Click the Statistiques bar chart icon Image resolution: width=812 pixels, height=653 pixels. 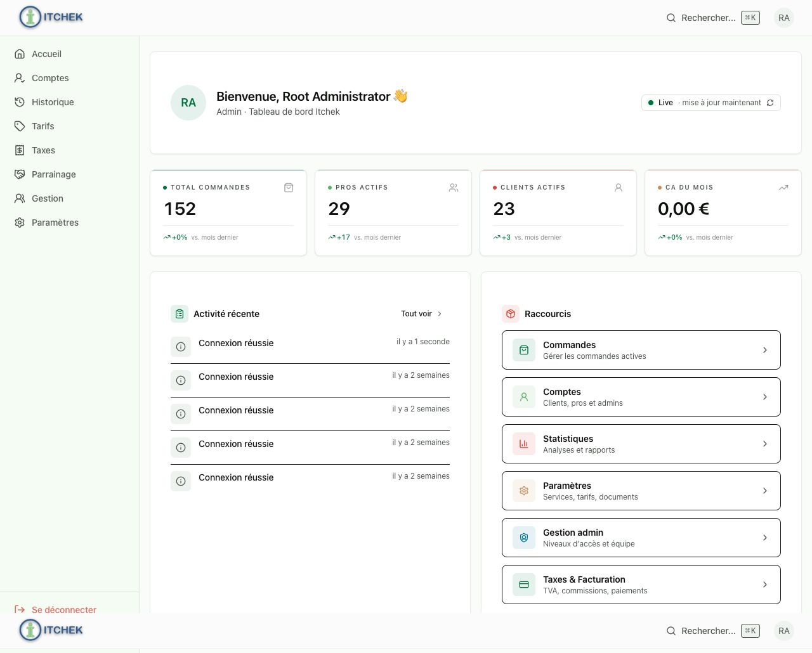point(524,444)
